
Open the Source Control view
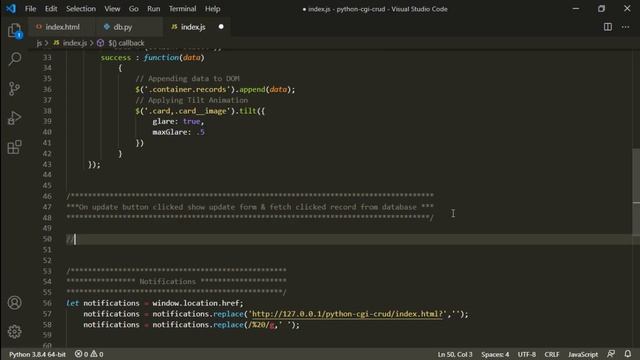pyautogui.click(x=15, y=89)
